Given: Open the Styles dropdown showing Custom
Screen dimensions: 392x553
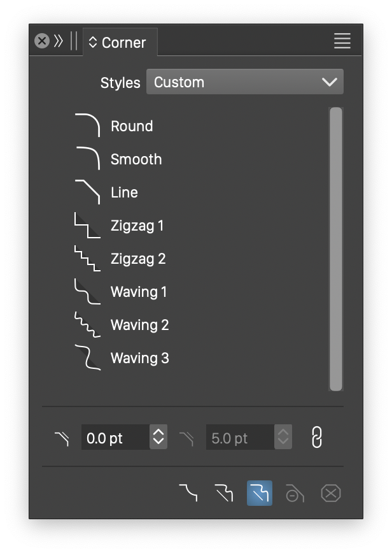Looking at the screenshot, I should (x=245, y=82).
